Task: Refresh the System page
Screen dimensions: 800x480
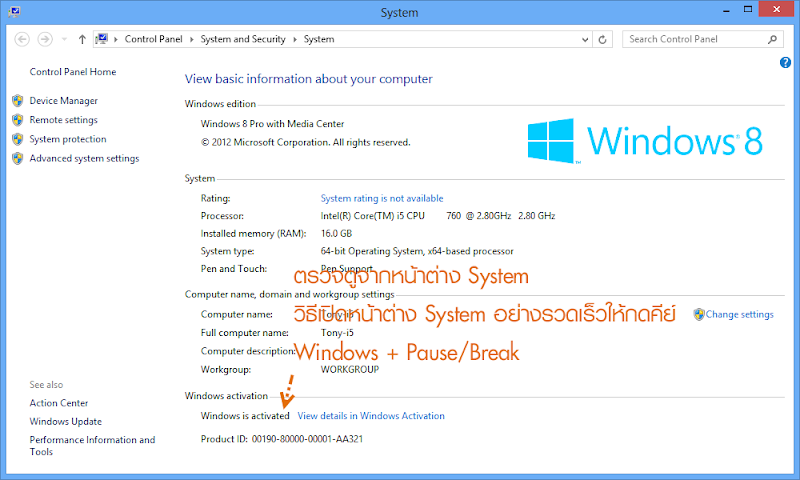Action: [x=603, y=39]
